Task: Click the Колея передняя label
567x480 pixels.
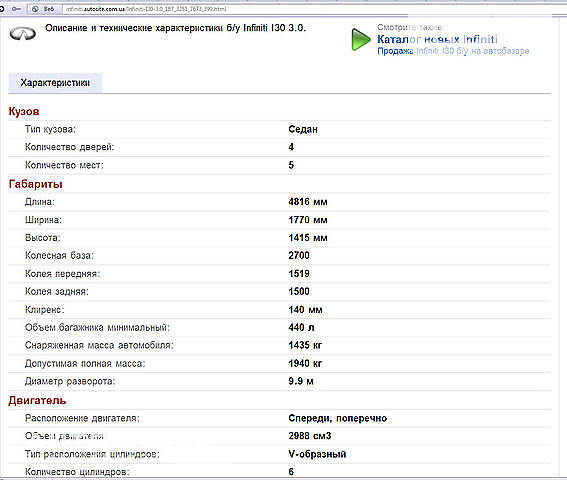Action: coord(62,274)
